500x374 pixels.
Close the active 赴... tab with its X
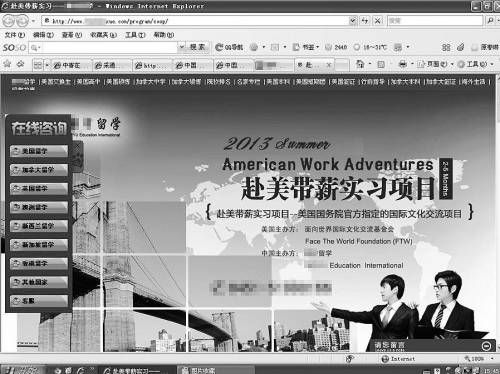coord(329,65)
